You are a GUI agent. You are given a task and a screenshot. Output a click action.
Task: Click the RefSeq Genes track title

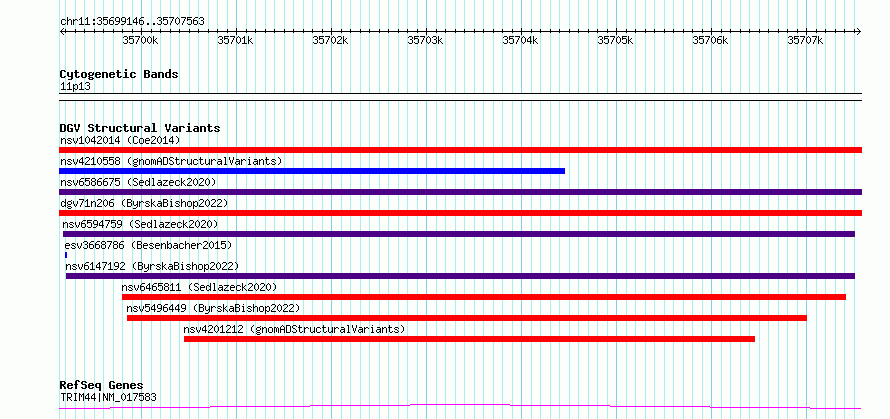101,385
